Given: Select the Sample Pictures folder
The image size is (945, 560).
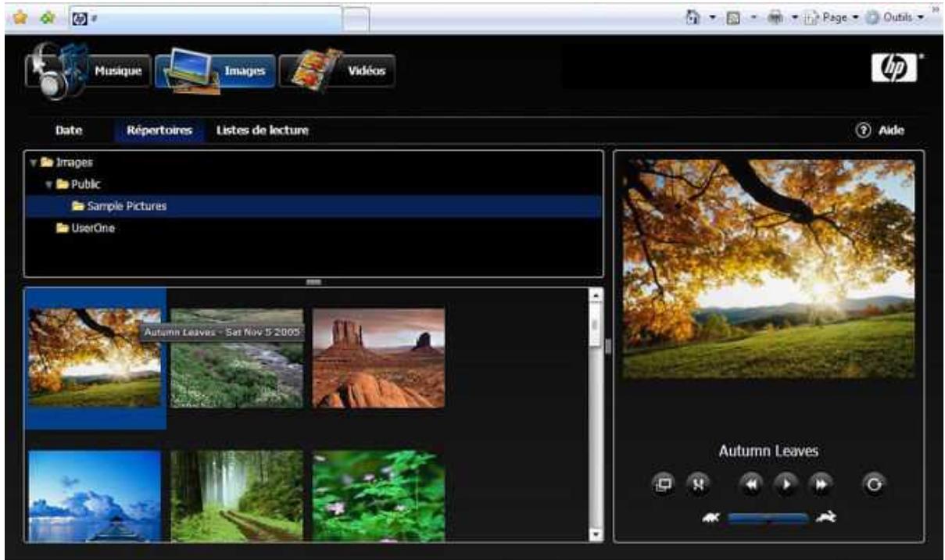Looking at the screenshot, I should (x=313, y=206).
